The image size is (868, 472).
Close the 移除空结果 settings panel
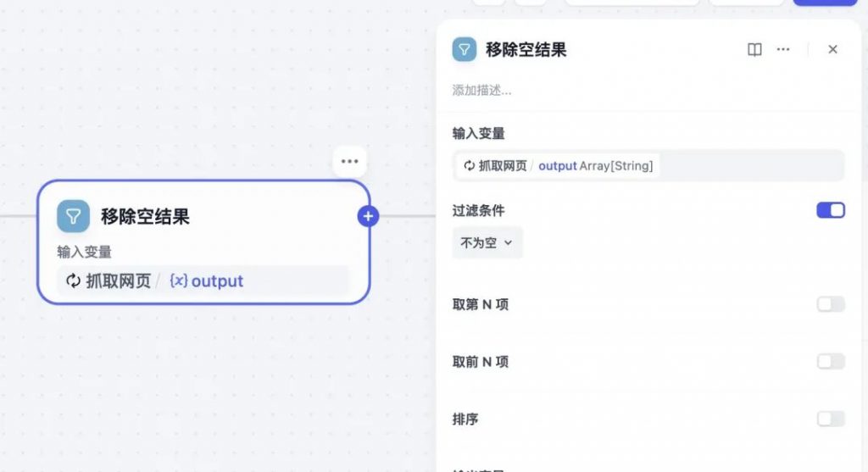click(x=832, y=49)
